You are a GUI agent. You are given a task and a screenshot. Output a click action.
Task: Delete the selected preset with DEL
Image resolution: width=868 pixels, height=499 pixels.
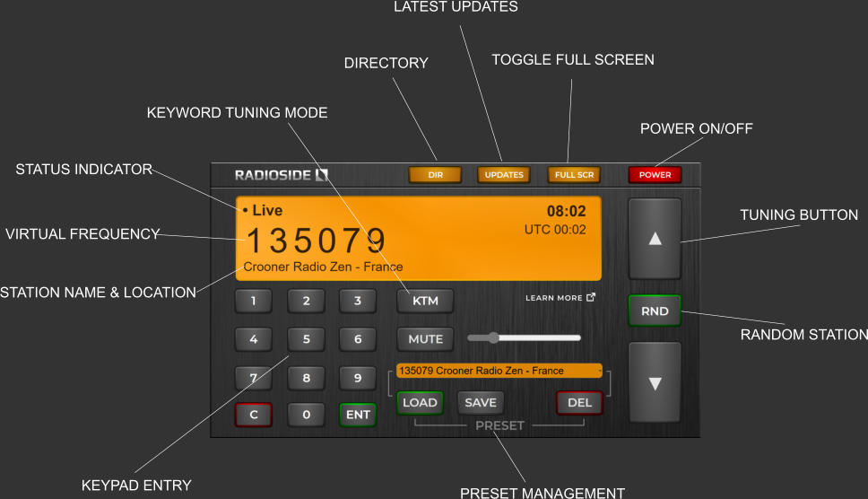point(579,402)
